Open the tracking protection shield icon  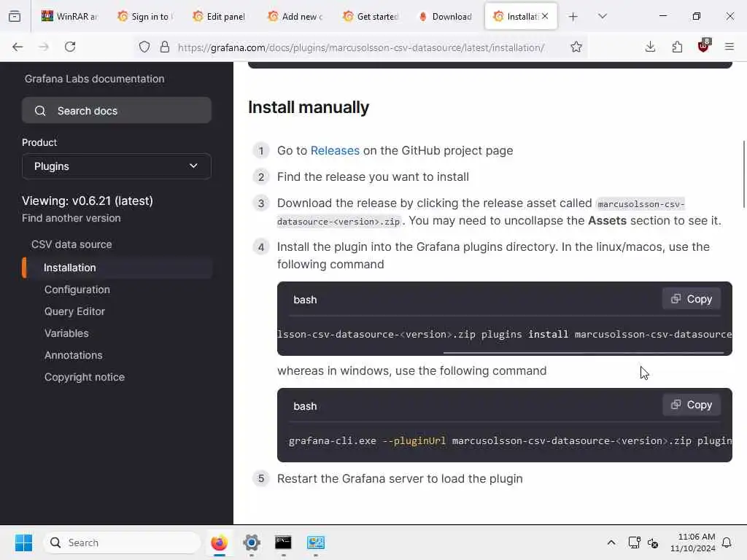click(144, 47)
